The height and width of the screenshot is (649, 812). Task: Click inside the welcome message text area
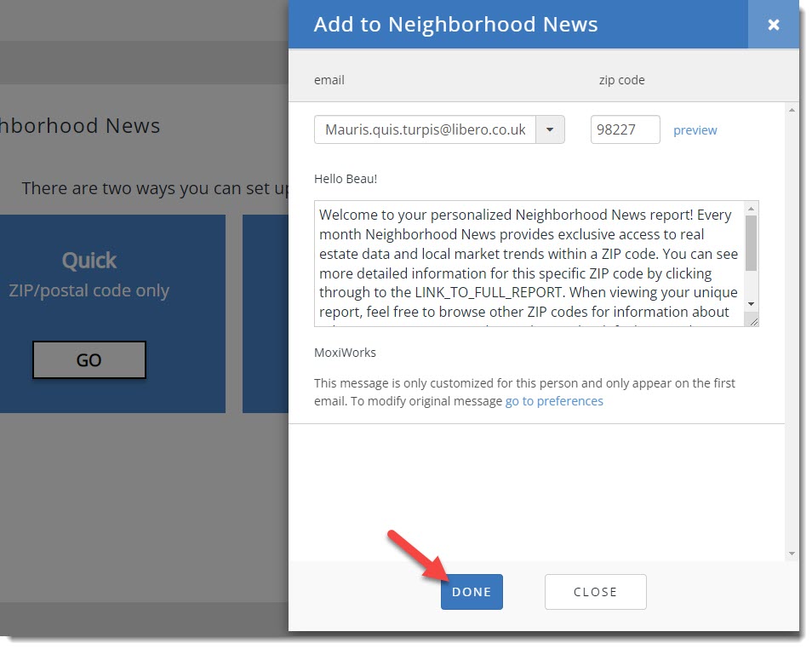click(x=528, y=264)
